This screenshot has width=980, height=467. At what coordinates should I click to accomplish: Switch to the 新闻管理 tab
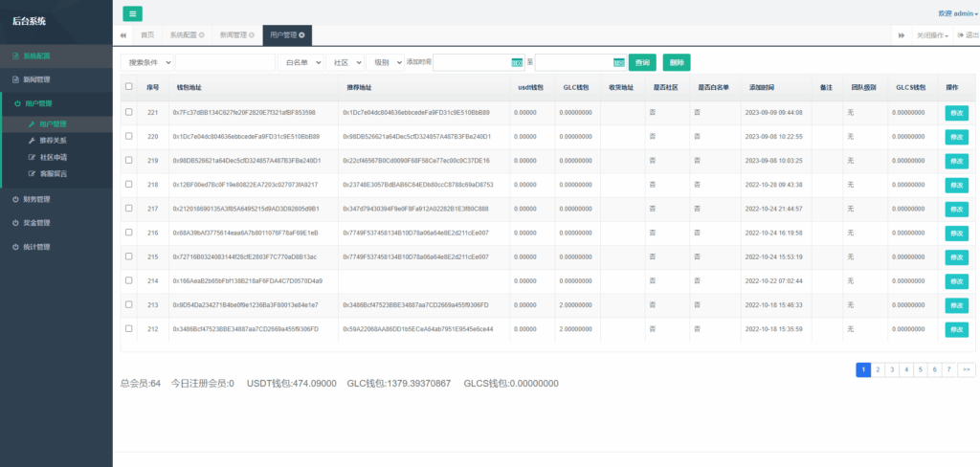point(237,35)
